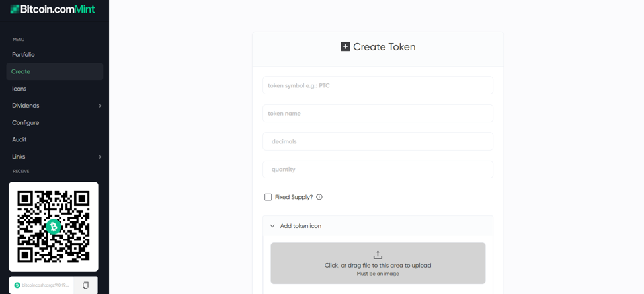Open the Configure menu item
Screen dimensions: 644x294
tap(25, 123)
